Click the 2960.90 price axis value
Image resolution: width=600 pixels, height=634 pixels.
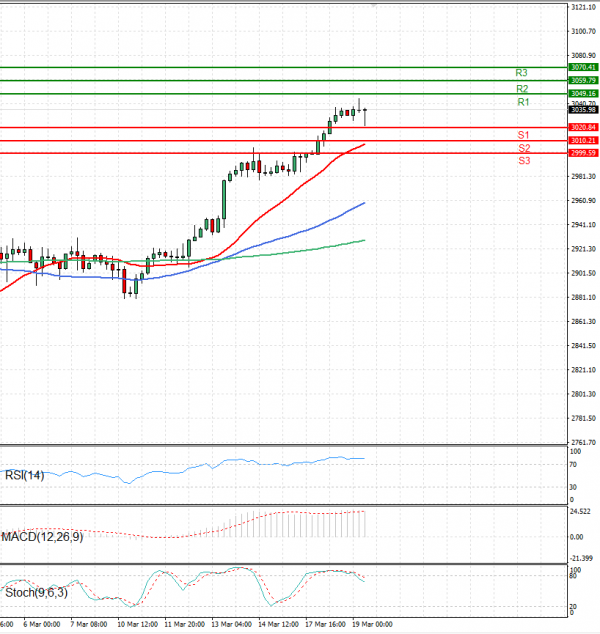click(x=583, y=201)
